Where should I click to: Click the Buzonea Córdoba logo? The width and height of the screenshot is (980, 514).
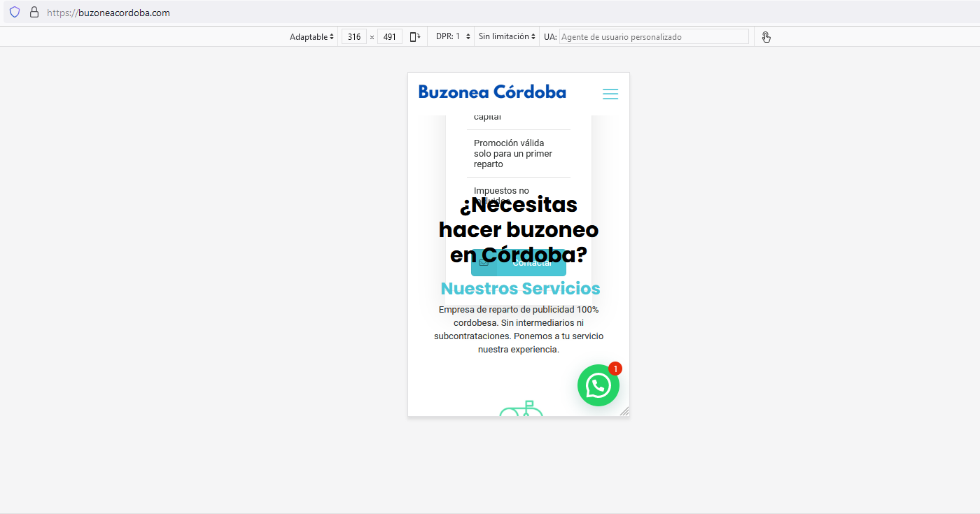[492, 92]
